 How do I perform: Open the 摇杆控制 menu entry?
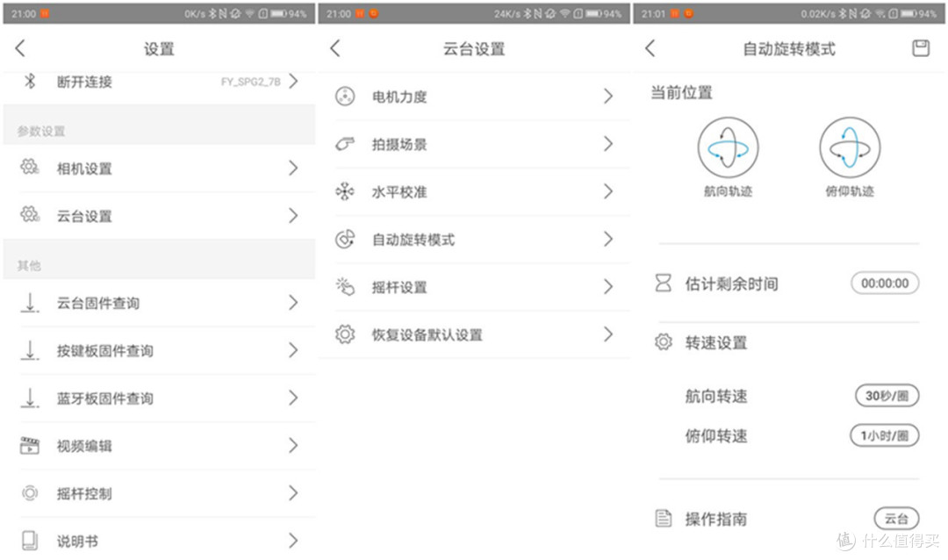pos(159,493)
